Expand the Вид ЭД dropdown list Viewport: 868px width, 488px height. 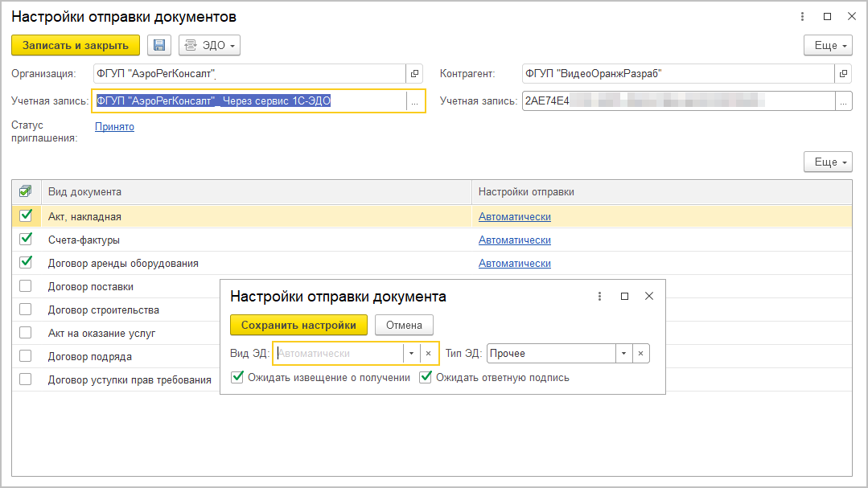[411, 354]
